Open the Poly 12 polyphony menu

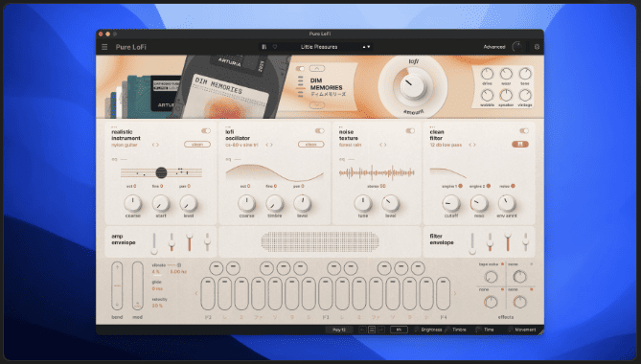tap(339, 330)
